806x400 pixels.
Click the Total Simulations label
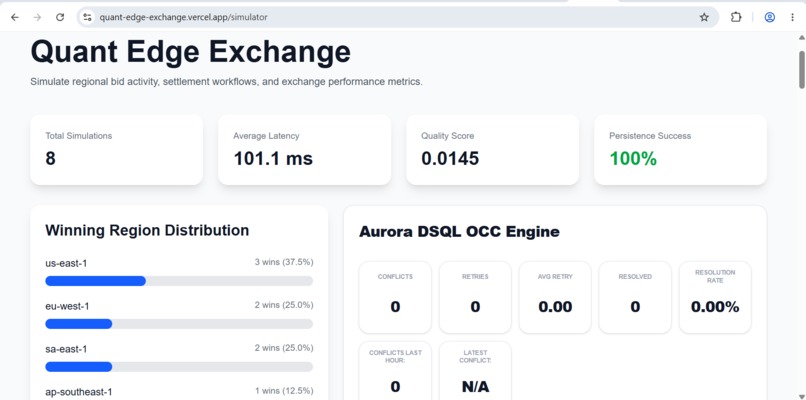(79, 136)
